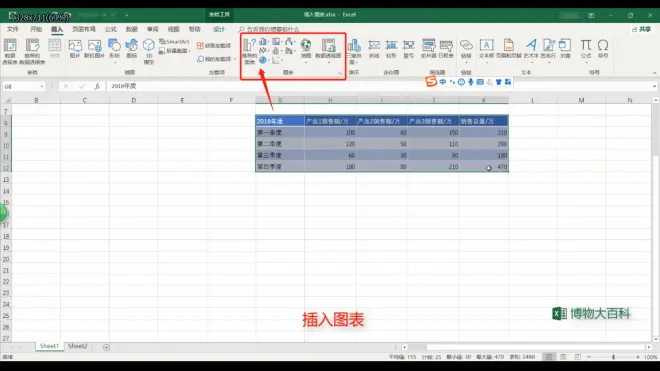Take a screenshot clipping

pyautogui.click(x=174, y=51)
